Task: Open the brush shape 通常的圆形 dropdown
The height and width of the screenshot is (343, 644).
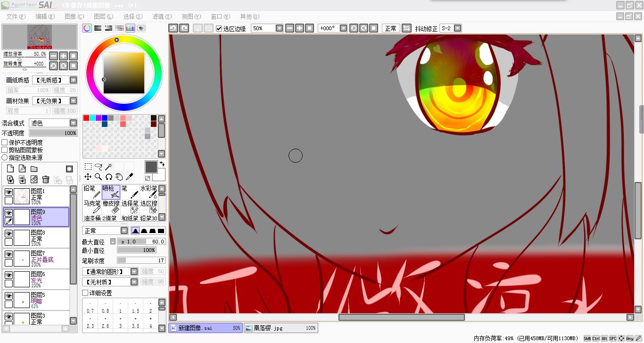Action: click(110, 272)
